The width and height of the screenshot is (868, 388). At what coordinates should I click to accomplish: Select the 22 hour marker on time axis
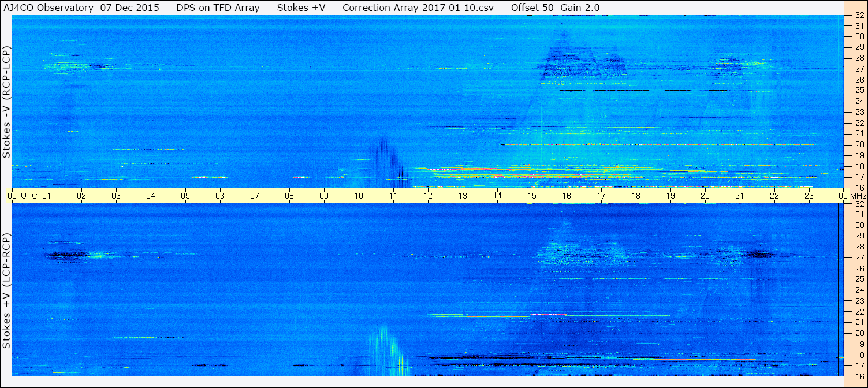[774, 196]
